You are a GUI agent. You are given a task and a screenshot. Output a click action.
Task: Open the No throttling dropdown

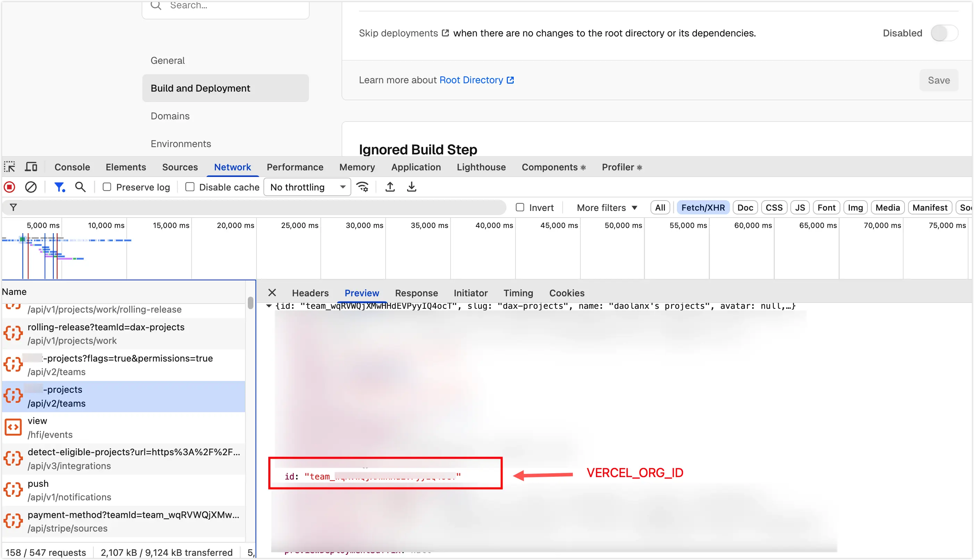point(307,187)
